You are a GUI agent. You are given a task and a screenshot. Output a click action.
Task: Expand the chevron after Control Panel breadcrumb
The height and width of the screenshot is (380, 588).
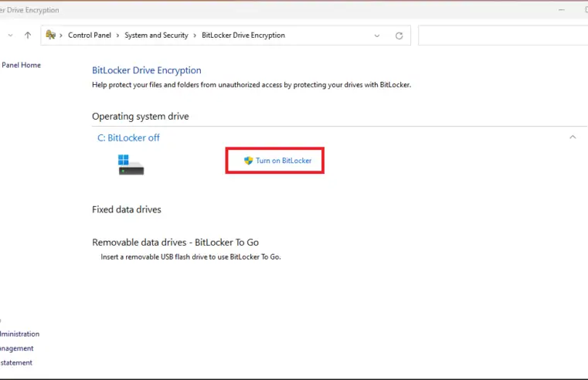click(119, 36)
